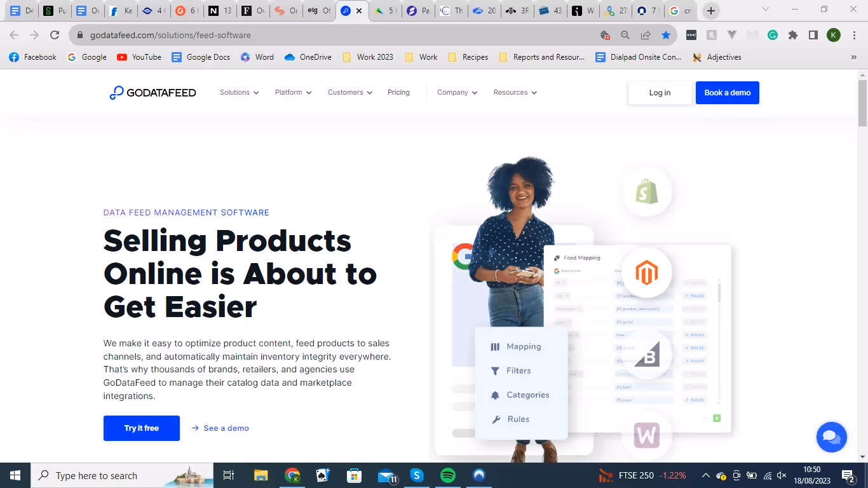Viewport: 868px width, 488px height.
Task: Expand the Solutions menu
Action: (x=240, y=93)
